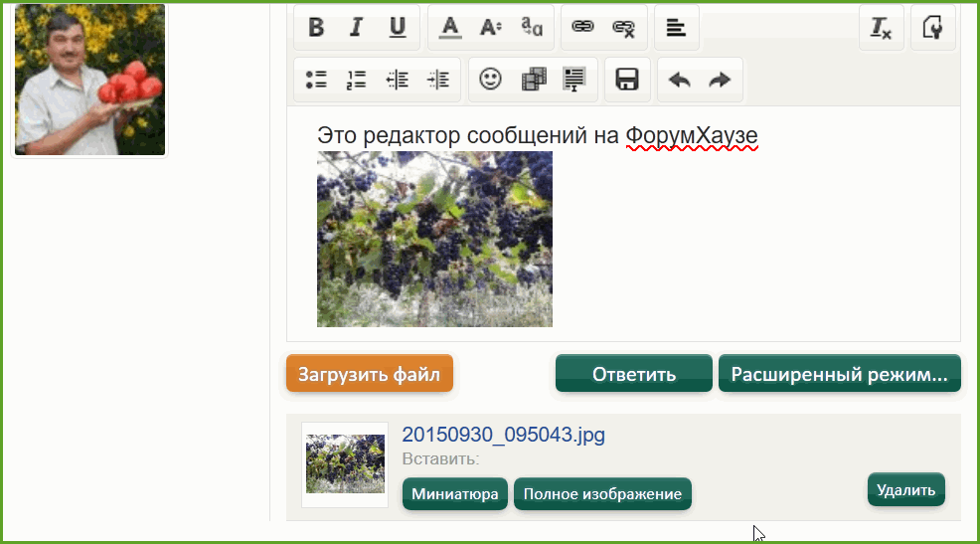This screenshot has height=544, width=980.
Task: Undo the last edit
Action: (x=680, y=80)
